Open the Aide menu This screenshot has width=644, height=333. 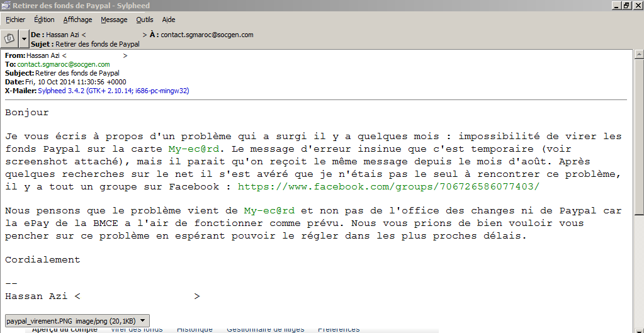pos(168,20)
